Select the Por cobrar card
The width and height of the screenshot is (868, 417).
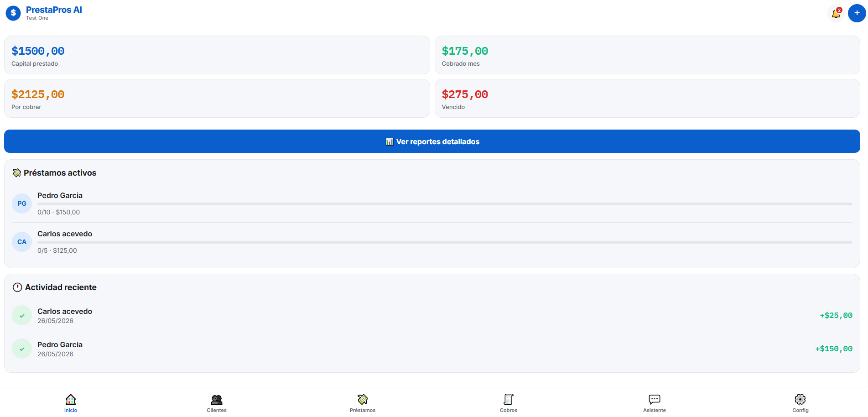(217, 99)
